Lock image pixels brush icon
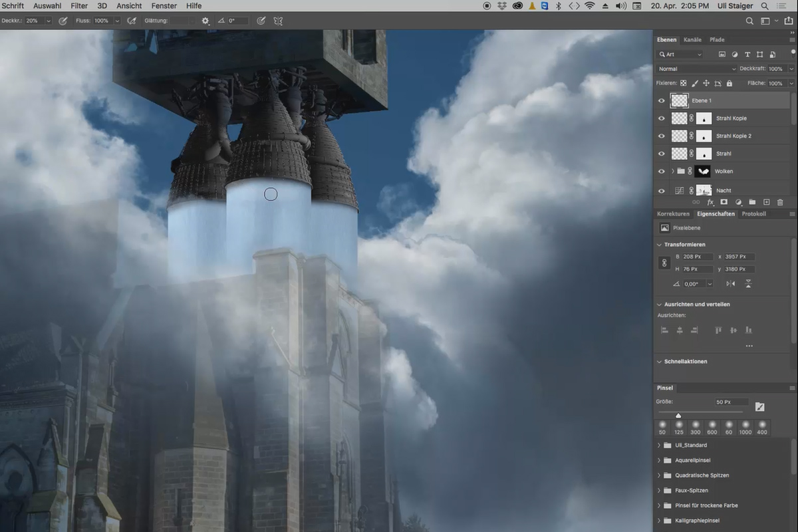Screen dimensions: 798x532 [695, 83]
